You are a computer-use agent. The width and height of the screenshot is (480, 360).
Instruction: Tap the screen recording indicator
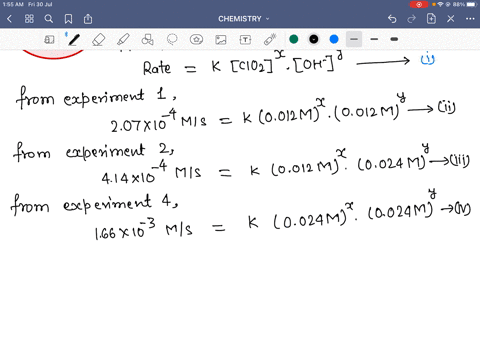click(419, 4)
